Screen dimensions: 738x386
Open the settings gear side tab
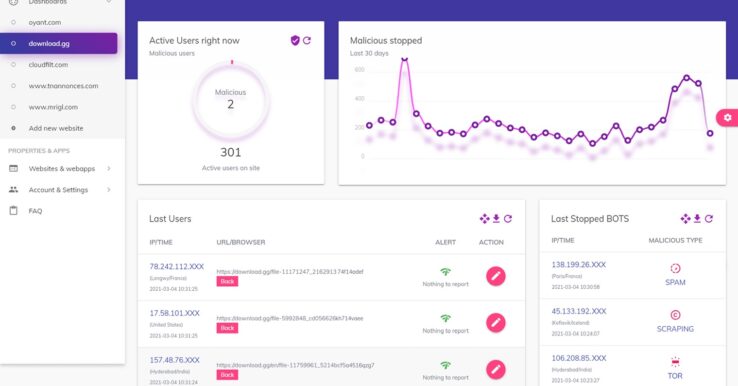point(727,118)
